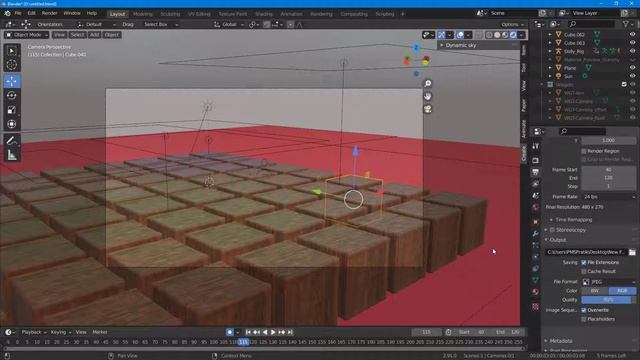
Task: Open the Object properties tab (orange square)
Action: click(x=536, y=222)
